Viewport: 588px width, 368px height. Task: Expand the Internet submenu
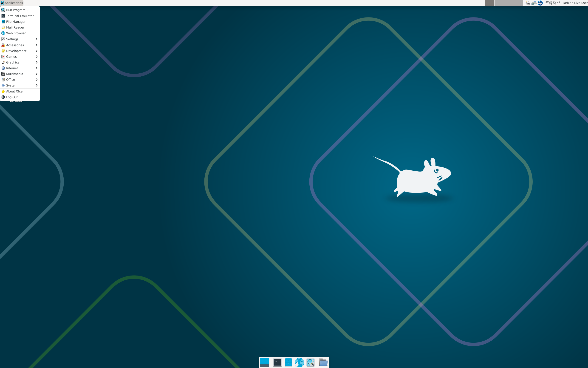click(x=20, y=68)
